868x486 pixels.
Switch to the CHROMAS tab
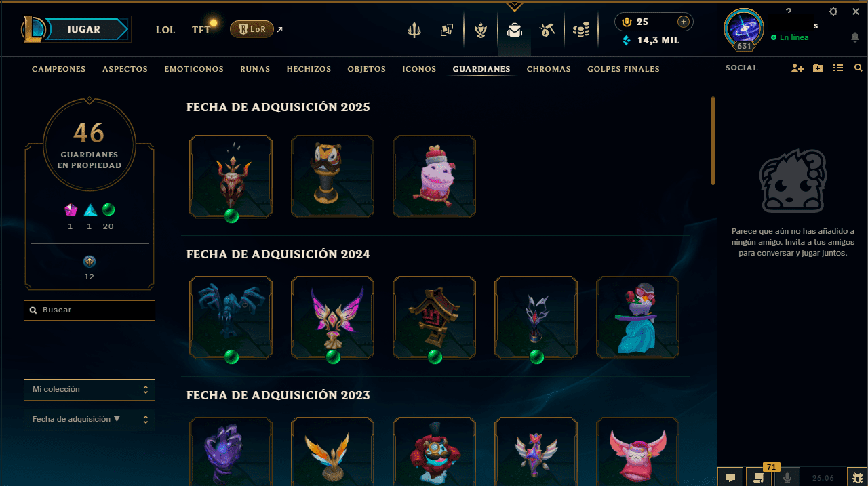coord(549,69)
